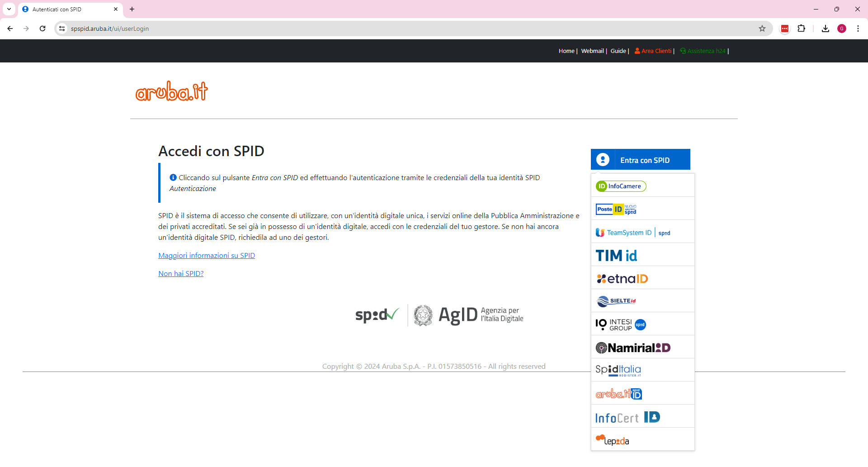Choose the aruba.it ID provider logo
The height and width of the screenshot is (467, 868).
[618, 394]
